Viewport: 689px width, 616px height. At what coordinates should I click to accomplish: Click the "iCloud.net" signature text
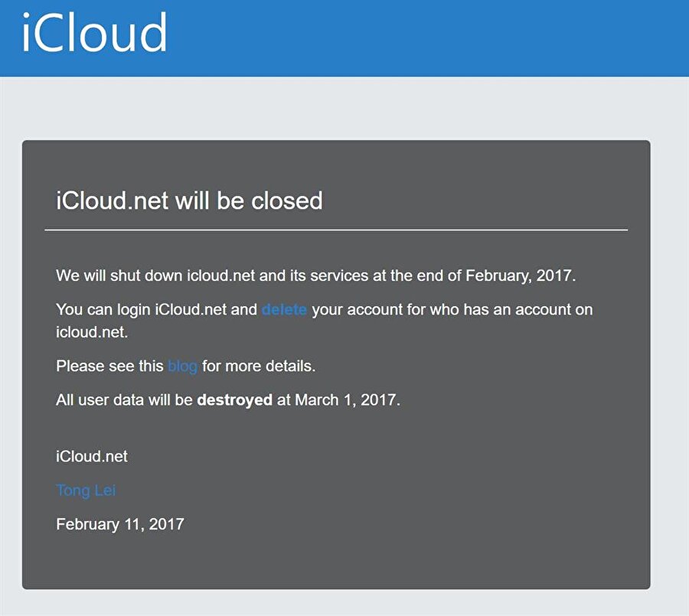pyautogui.click(x=92, y=456)
